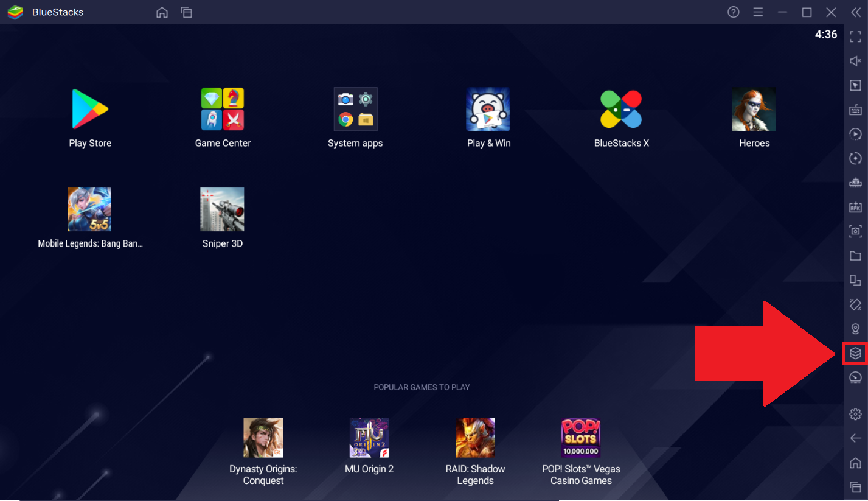Mute the emulator volume
Viewport: 868px width, 501px height.
pyautogui.click(x=855, y=61)
